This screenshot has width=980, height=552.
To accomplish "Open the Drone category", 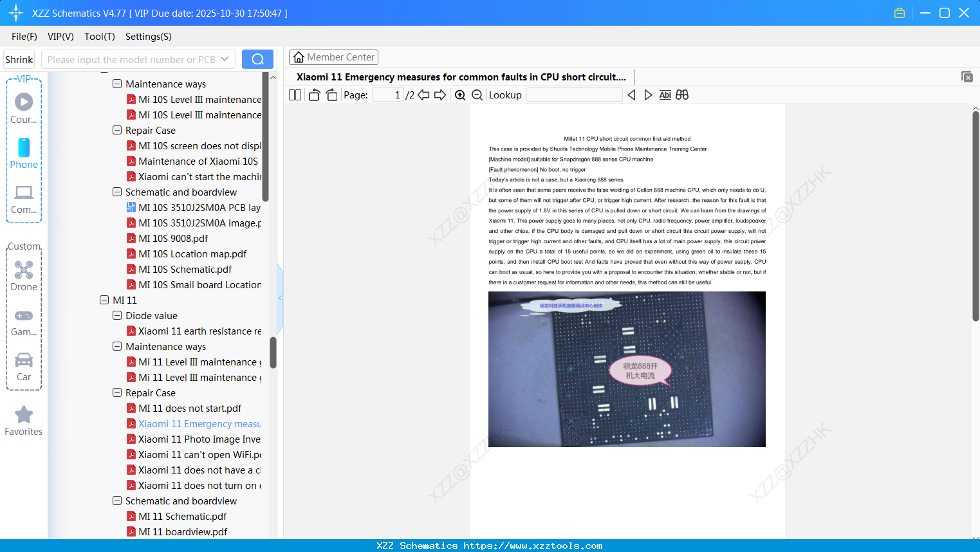I will coord(24,276).
